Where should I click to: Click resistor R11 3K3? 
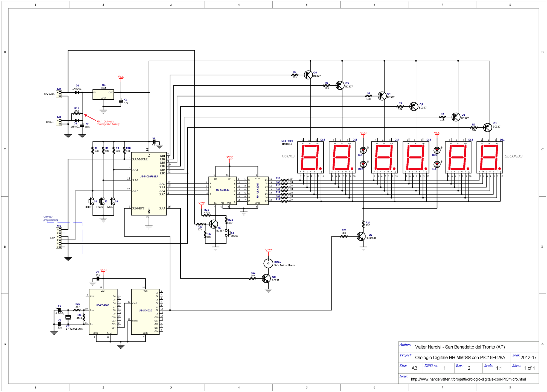[77, 113]
